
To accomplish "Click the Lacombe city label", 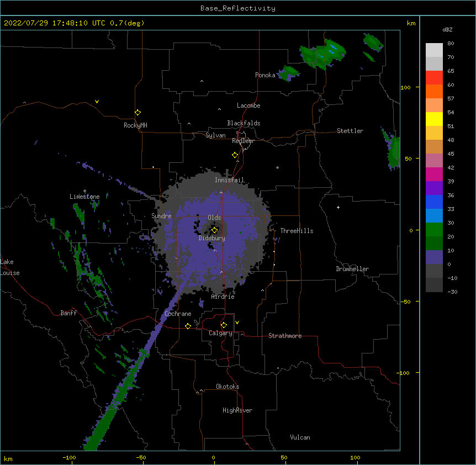I will (x=248, y=105).
